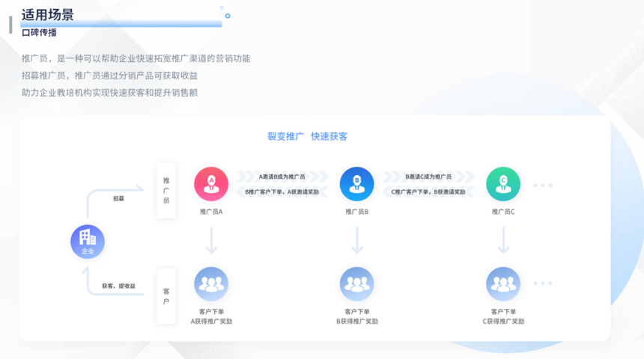The image size is (644, 359).
Task: Click the ellipsis dots right of 推广员C
Action: [x=543, y=185]
